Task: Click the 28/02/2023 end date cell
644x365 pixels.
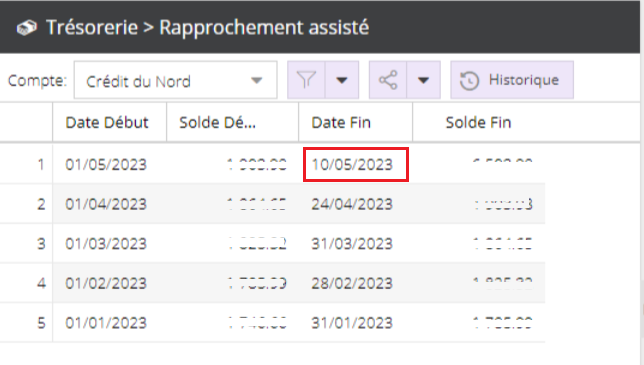Action: pyautogui.click(x=352, y=283)
